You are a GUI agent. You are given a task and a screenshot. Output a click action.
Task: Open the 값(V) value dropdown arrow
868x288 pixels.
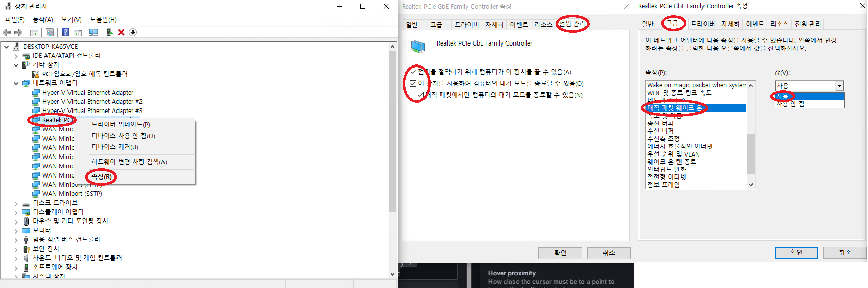pos(839,86)
